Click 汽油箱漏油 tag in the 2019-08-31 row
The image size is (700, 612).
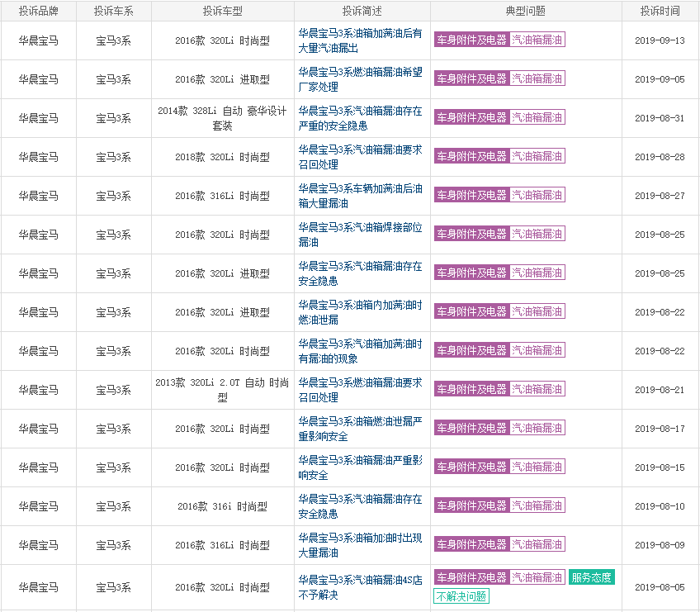tap(537, 117)
